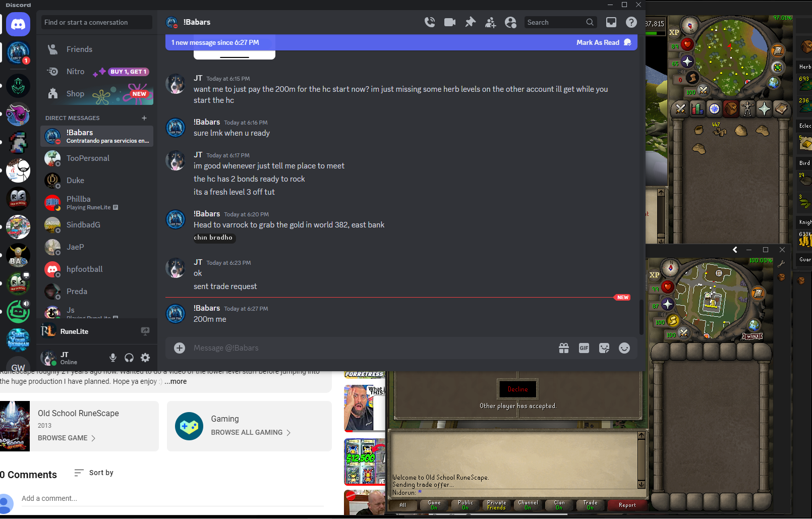This screenshot has height=519, width=812.
Task: Toggle XP drops button in lower RuneLite
Action: point(655,275)
